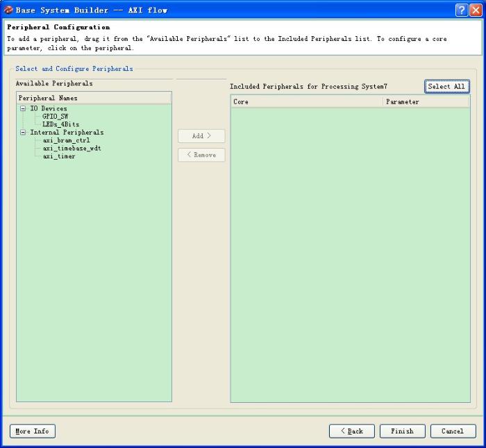The height and width of the screenshot is (448, 486).
Task: Click Finish to complete the wizard
Action: 402,431
